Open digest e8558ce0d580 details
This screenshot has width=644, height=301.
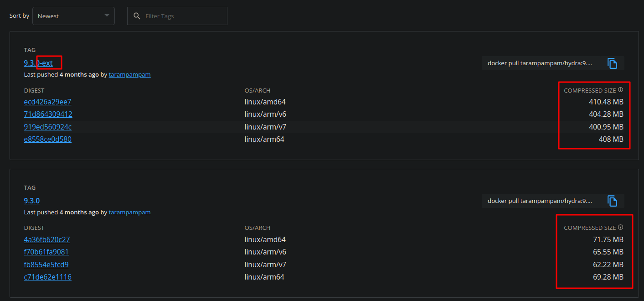[x=48, y=139]
